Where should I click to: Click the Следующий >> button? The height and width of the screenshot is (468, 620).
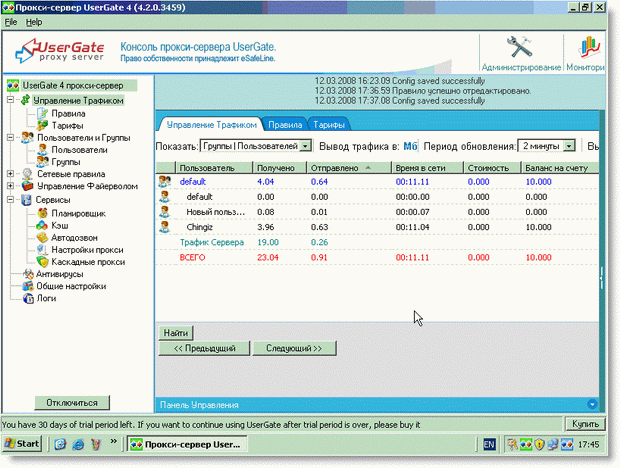(294, 348)
